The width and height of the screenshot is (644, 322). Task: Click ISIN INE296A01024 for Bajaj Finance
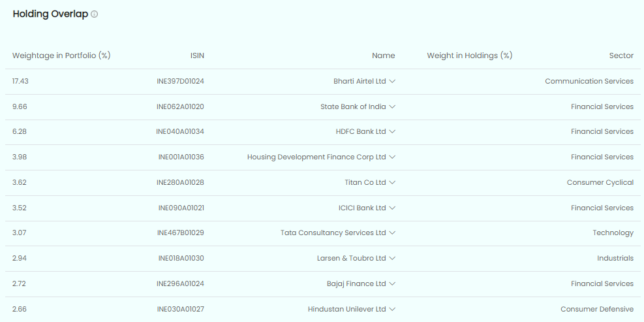tap(180, 283)
